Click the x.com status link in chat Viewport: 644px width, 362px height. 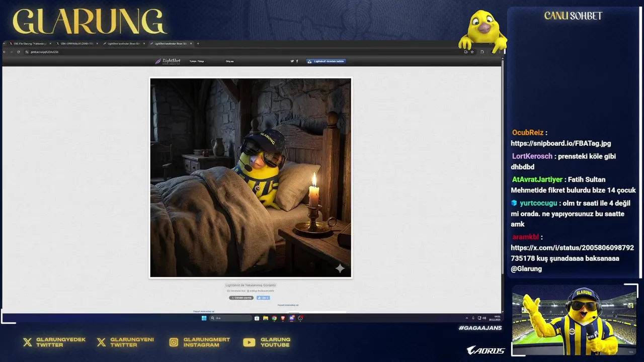pos(573,253)
